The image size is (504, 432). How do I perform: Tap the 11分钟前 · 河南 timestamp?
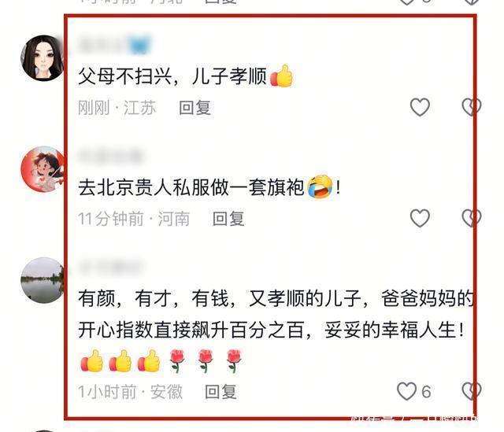134,219
